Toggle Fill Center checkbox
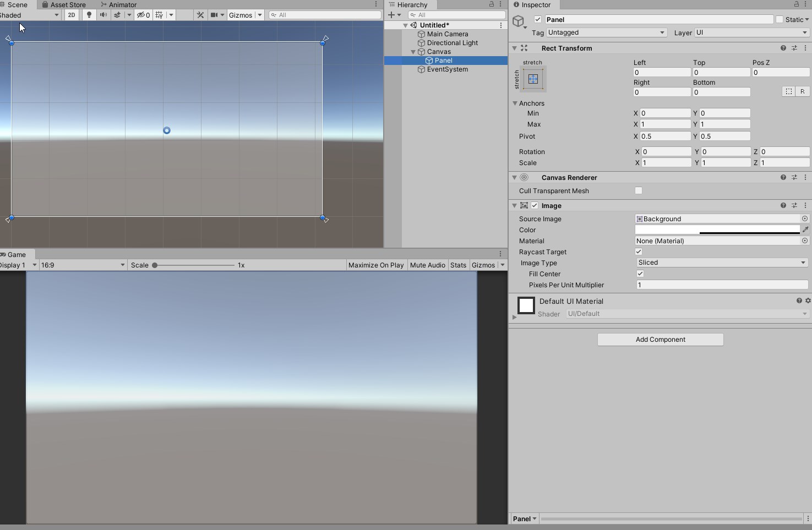Viewport: 812px width, 530px height. [640, 274]
